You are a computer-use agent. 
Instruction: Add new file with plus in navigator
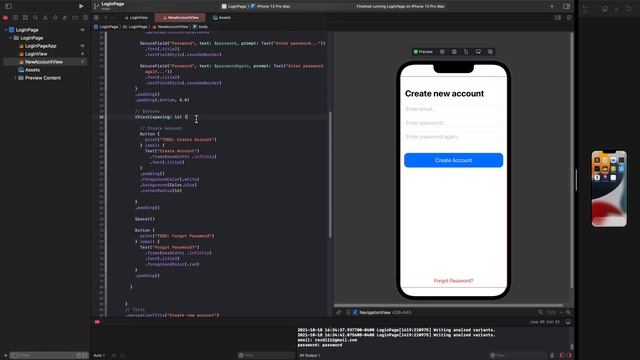(x=5, y=356)
